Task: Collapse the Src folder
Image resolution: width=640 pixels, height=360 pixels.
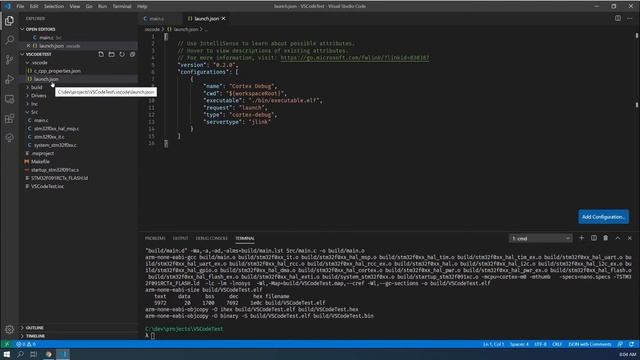Action: [34, 112]
